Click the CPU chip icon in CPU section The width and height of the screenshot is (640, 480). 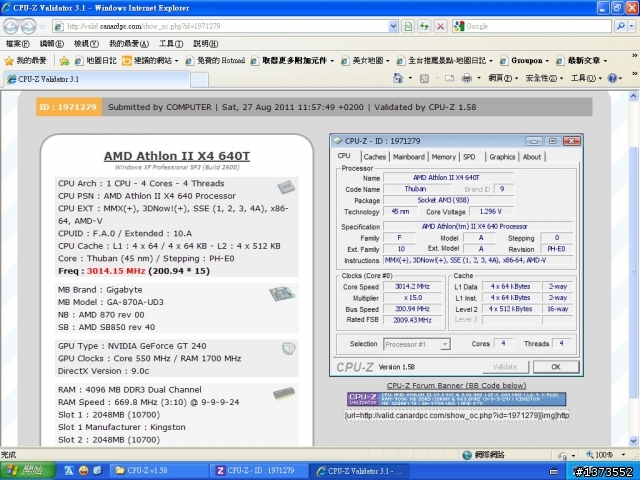pos(286,187)
